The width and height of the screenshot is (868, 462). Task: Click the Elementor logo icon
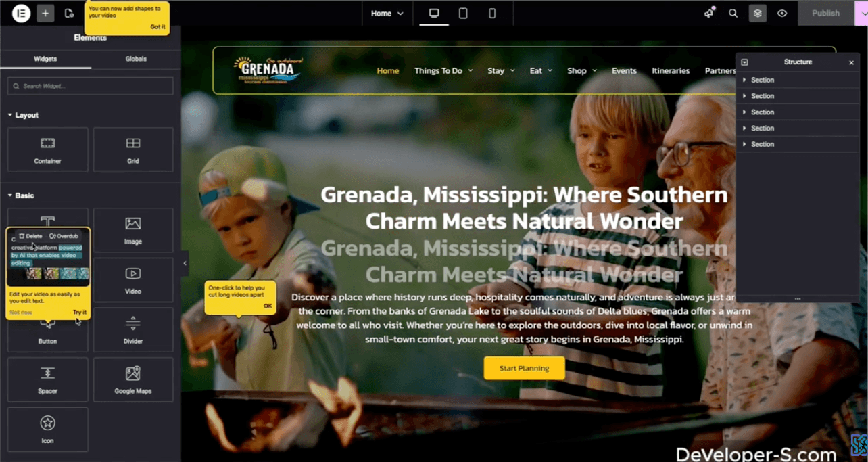point(21,13)
